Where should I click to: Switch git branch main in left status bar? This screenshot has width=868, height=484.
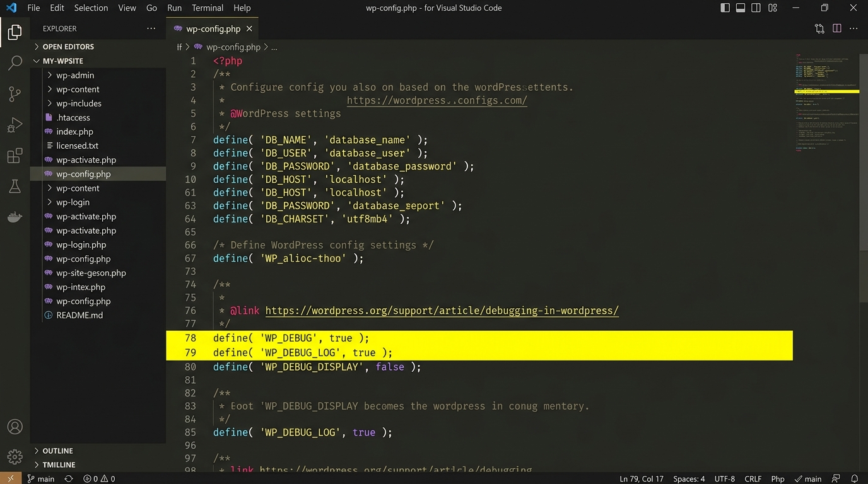pyautogui.click(x=41, y=478)
